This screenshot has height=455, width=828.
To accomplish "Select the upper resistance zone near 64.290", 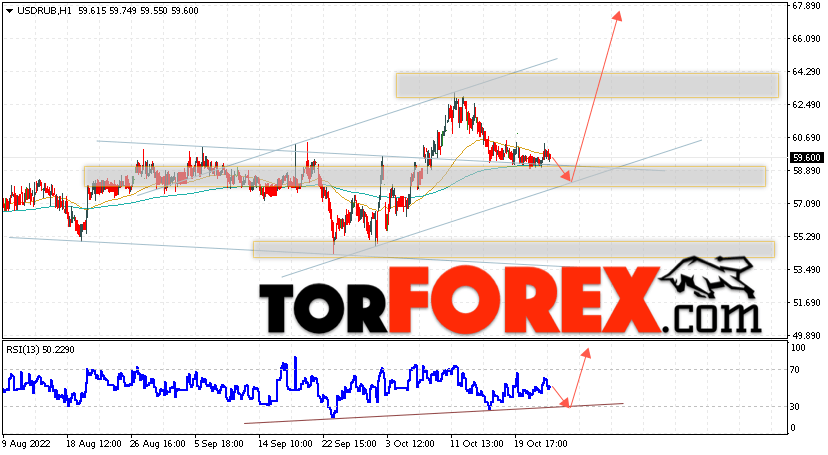I will [x=587, y=86].
